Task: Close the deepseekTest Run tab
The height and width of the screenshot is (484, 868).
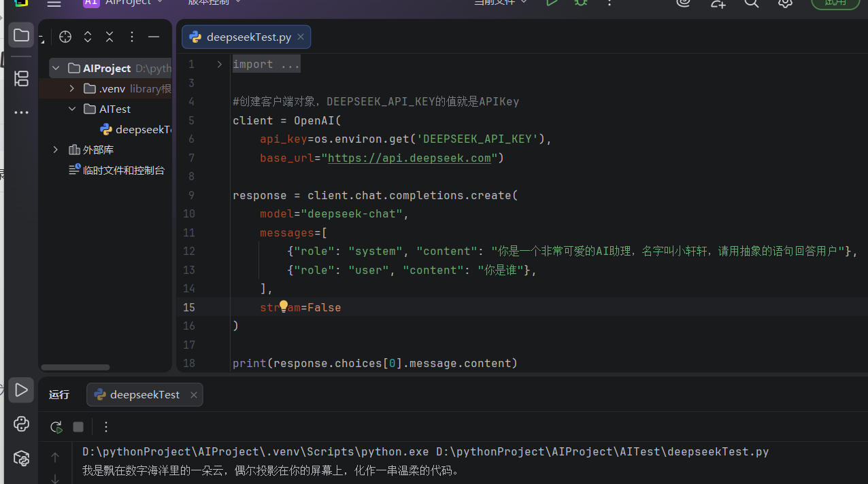Action: coord(194,395)
